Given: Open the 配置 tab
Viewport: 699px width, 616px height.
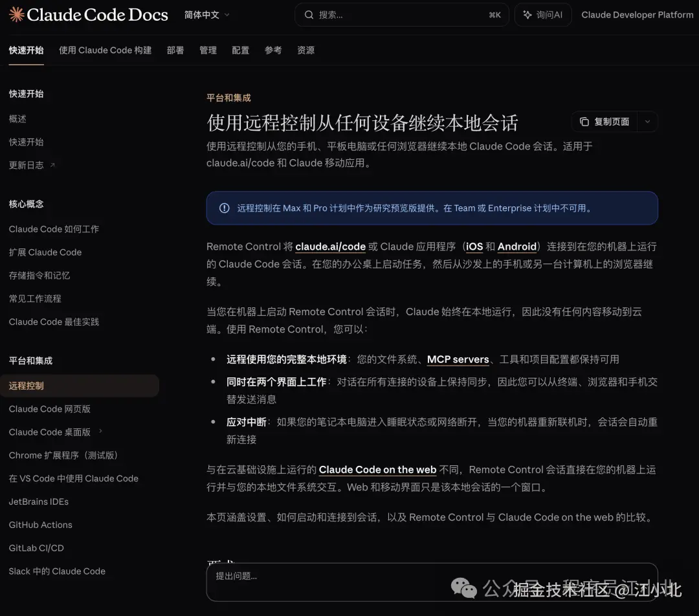Looking at the screenshot, I should click(240, 50).
